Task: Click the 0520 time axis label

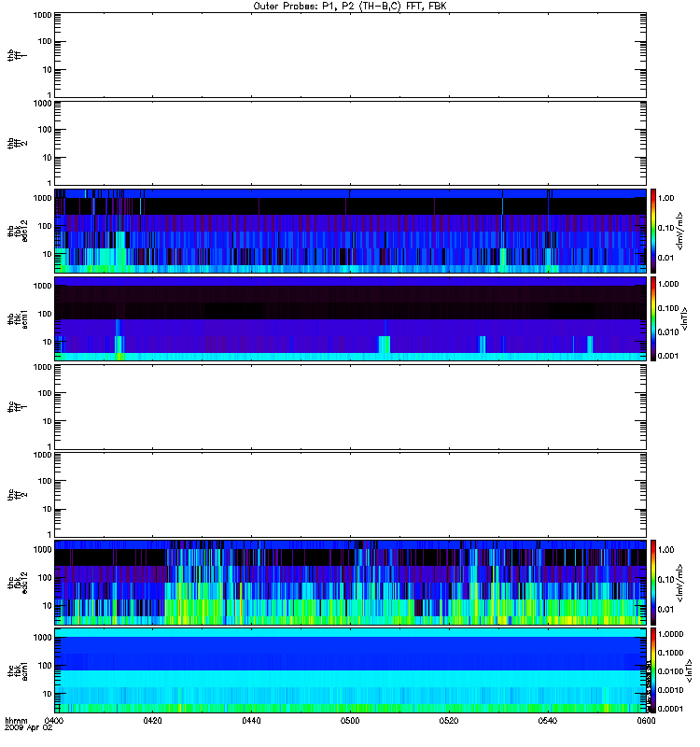Action: [449, 721]
